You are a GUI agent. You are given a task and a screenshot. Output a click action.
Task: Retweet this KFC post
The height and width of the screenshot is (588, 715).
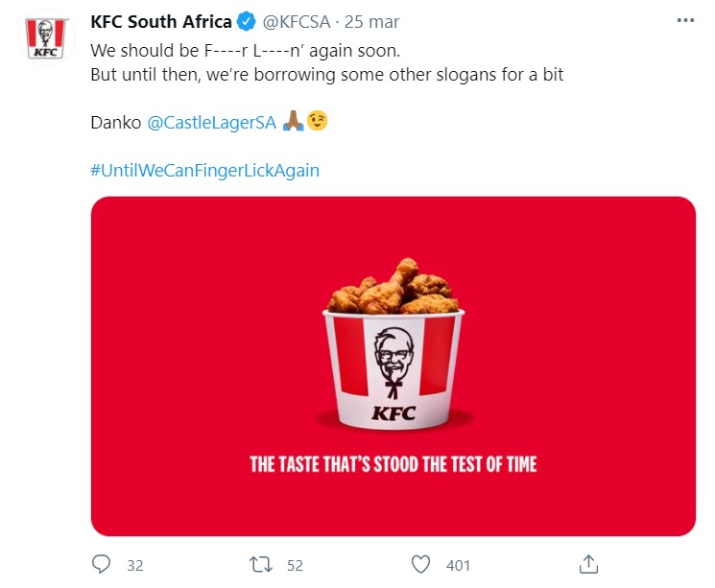point(260,564)
